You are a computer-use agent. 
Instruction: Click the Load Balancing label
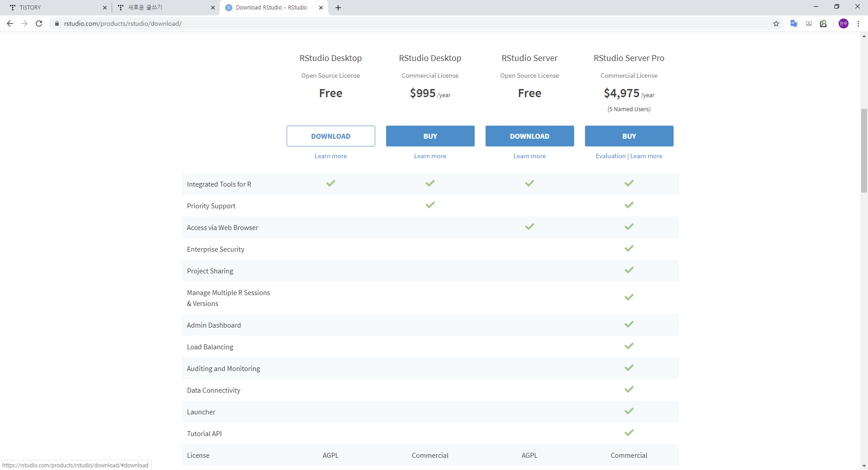210,347
